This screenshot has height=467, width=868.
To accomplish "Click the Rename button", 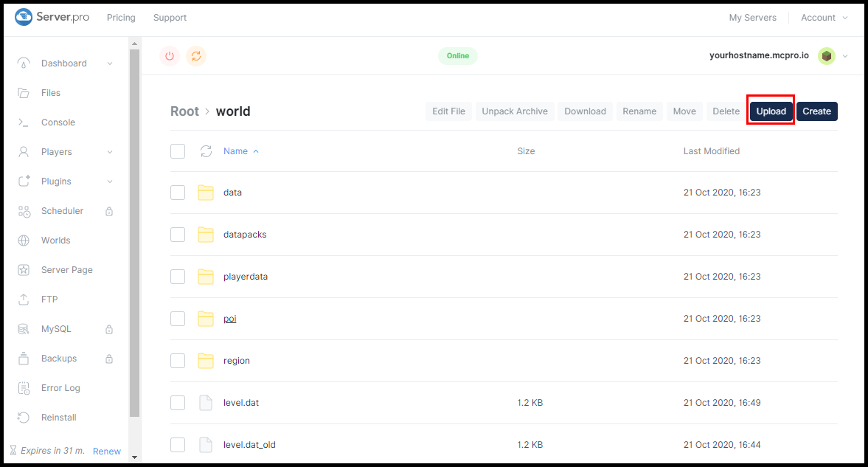I will pos(639,111).
